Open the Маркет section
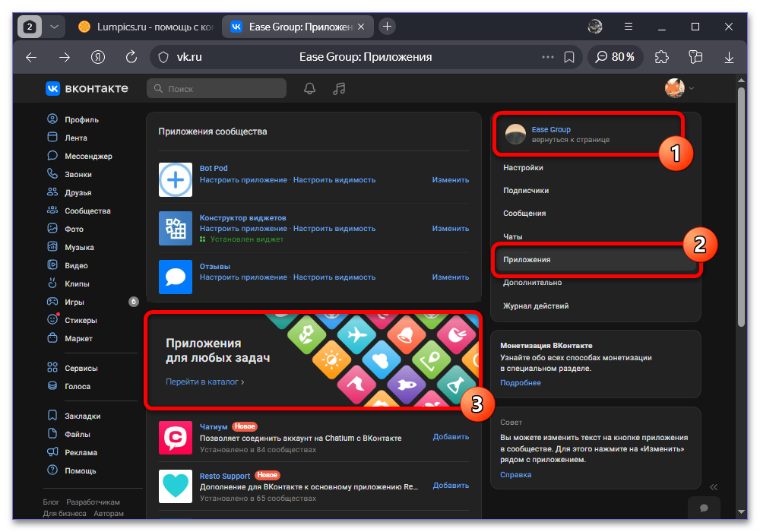 tap(78, 338)
